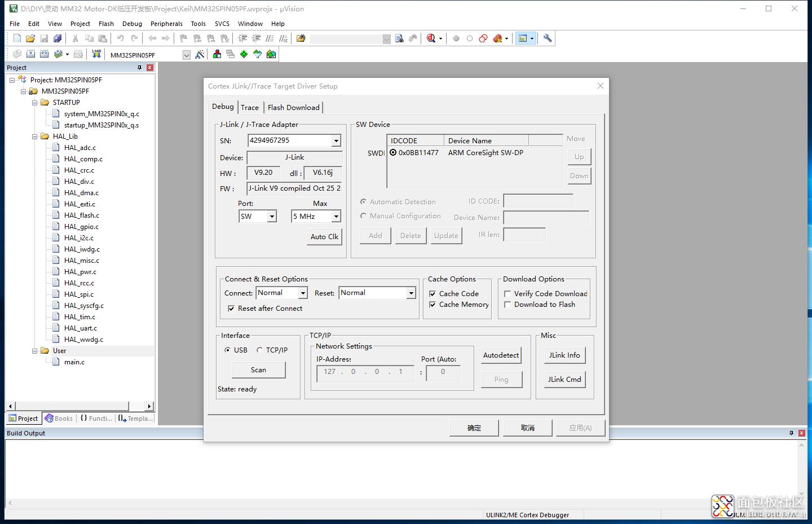Open Options for Target magic wand icon

tap(200, 54)
